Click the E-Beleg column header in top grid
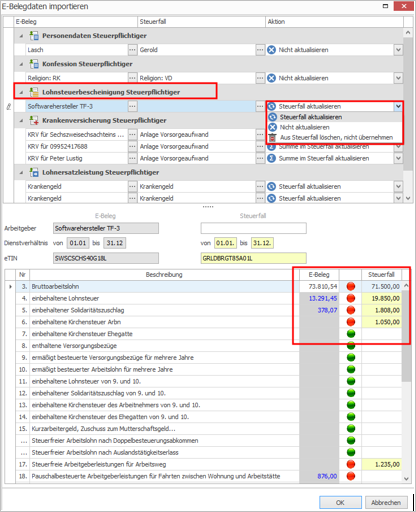 pyautogui.click(x=76, y=22)
